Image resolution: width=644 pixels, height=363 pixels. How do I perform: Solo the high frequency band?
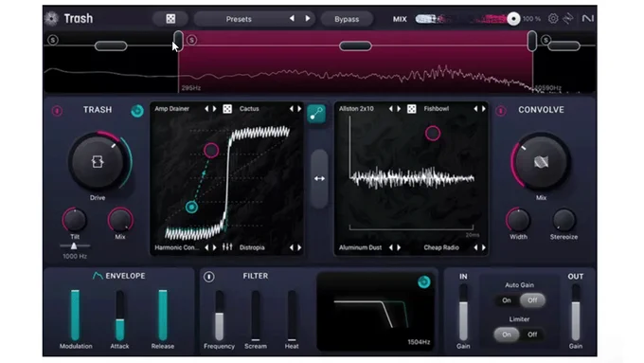point(546,40)
